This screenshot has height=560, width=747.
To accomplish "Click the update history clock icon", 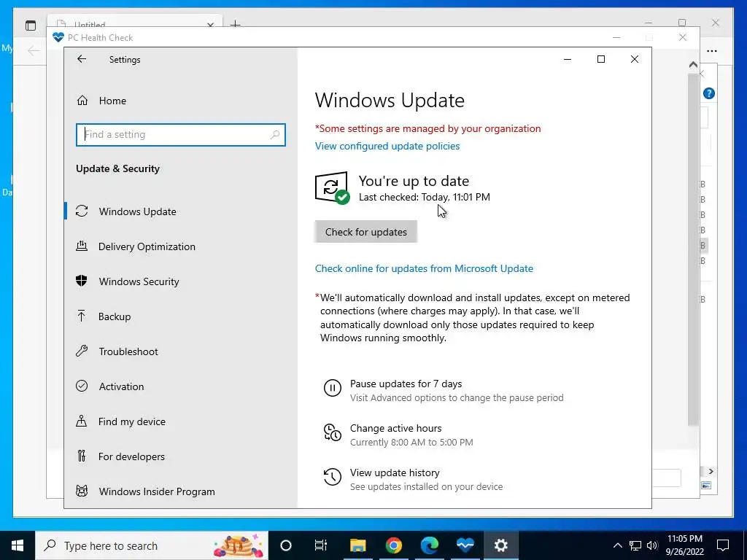I will tap(333, 477).
